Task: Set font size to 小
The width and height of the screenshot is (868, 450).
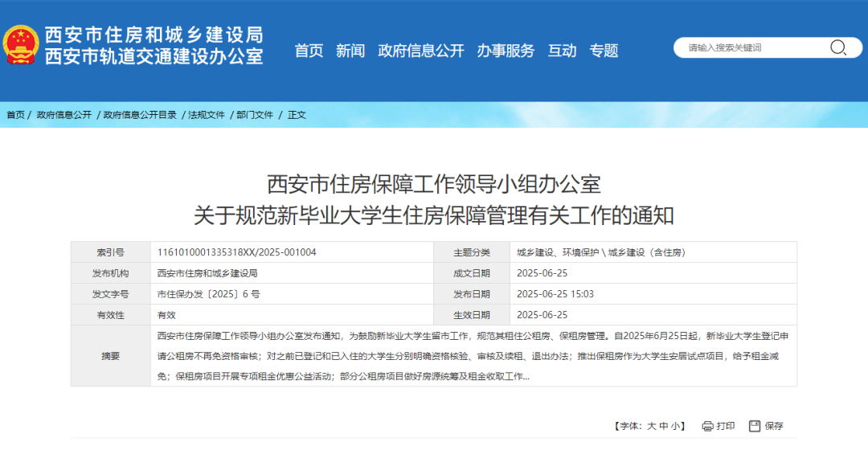Action: (676, 426)
